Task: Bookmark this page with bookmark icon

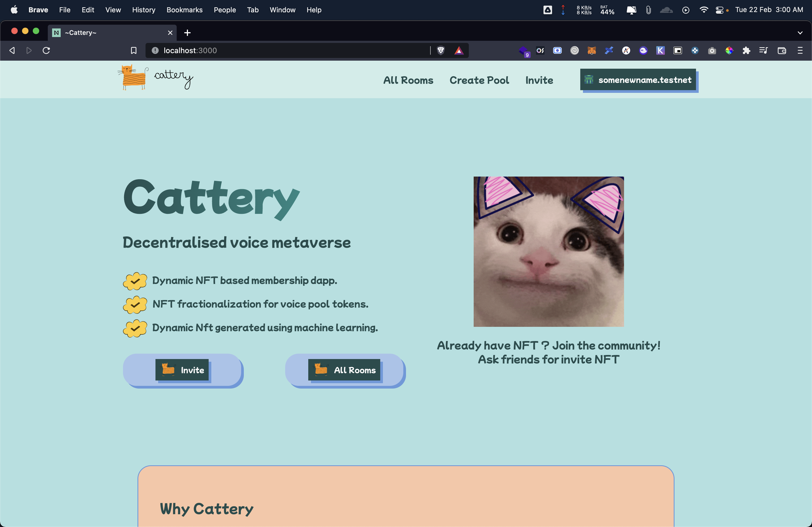Action: click(134, 50)
